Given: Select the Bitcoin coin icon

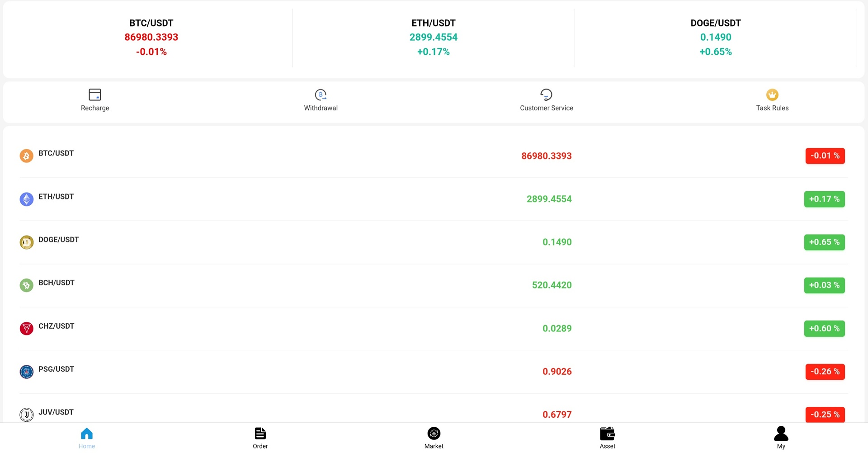Looking at the screenshot, I should pos(26,156).
